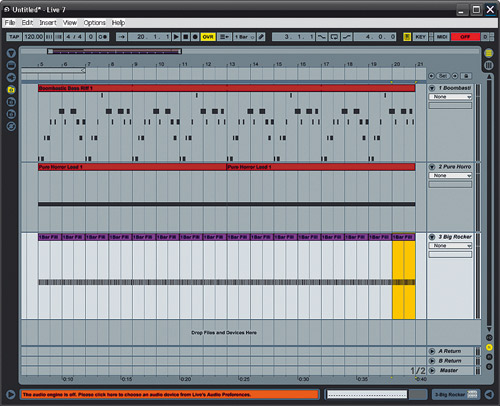Stop playback with the Stop button

(186, 37)
